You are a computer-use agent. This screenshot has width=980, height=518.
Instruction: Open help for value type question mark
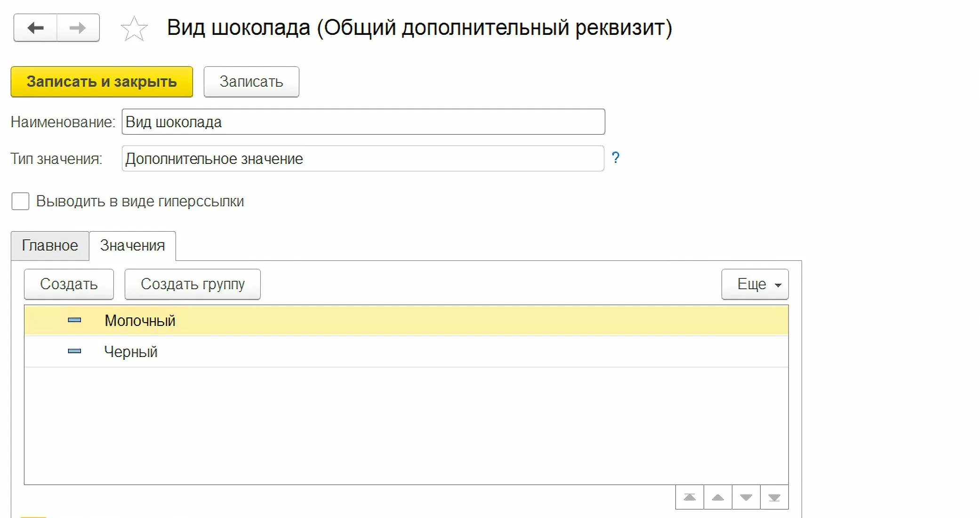pyautogui.click(x=615, y=157)
